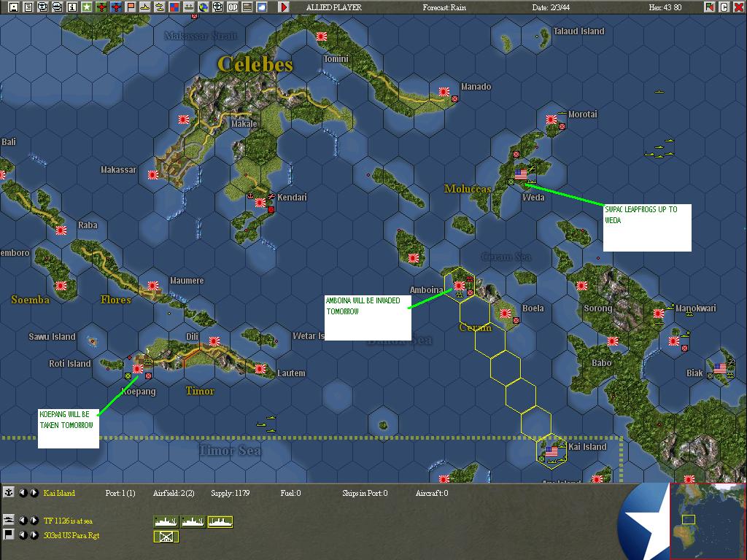Click right arrow beside 503rd US Para Rgt
This screenshot has height=560, width=747.
point(34,535)
